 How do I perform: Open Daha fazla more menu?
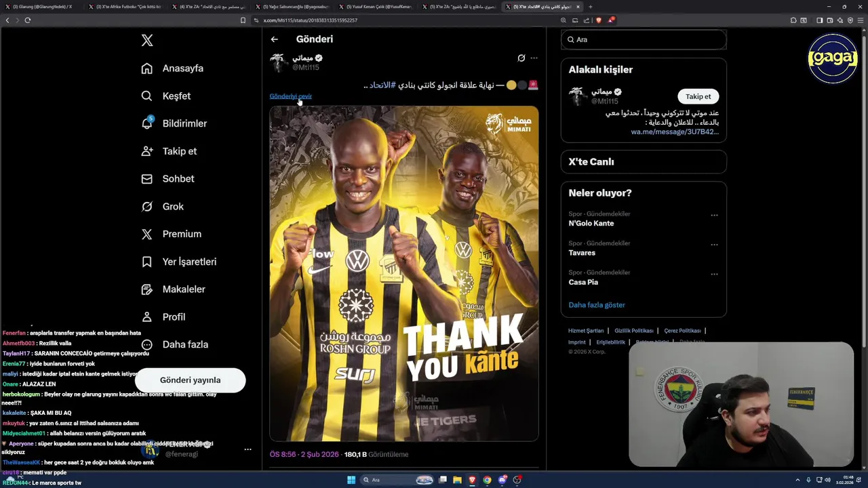pyautogui.click(x=174, y=344)
